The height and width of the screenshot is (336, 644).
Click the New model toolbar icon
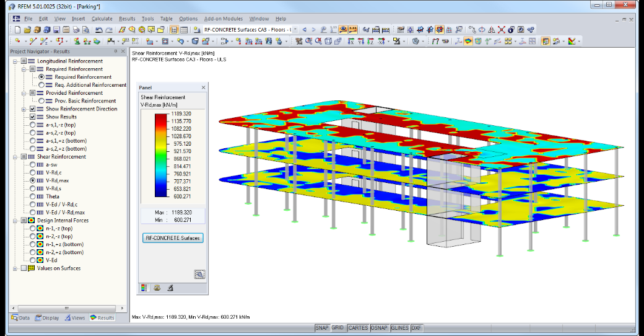pos(17,30)
